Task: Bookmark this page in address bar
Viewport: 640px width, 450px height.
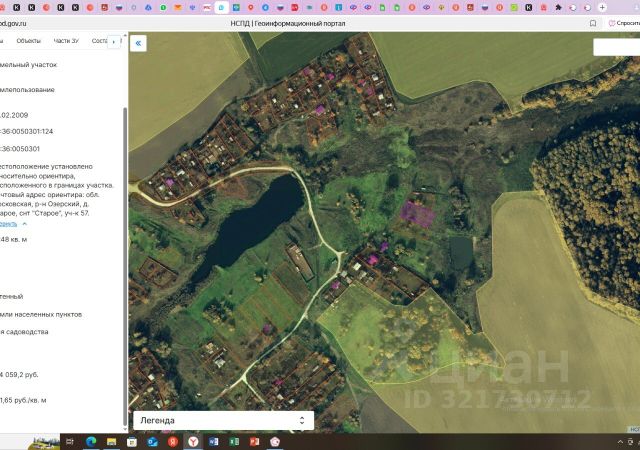Action: point(593,23)
